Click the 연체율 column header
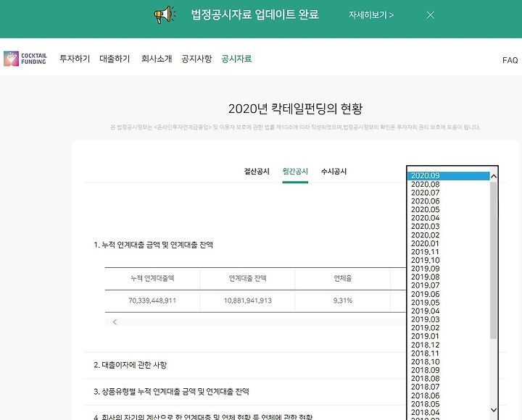The height and width of the screenshot is (420, 522). tap(343, 278)
